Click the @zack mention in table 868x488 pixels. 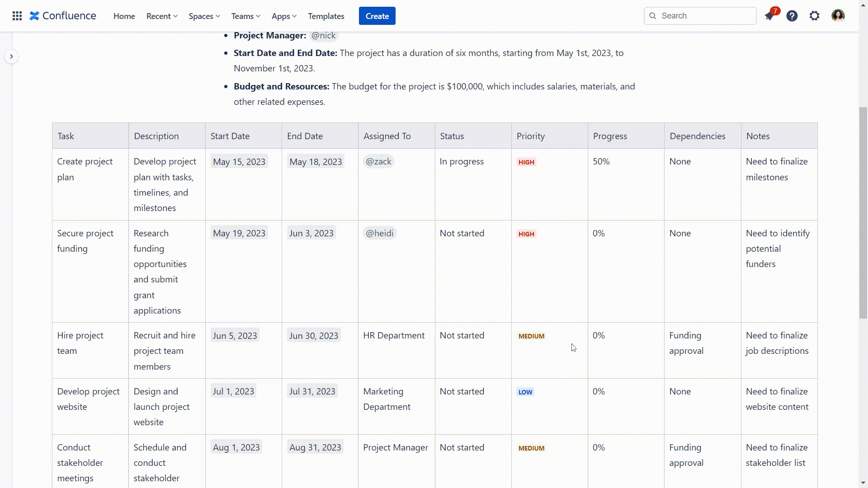click(378, 161)
